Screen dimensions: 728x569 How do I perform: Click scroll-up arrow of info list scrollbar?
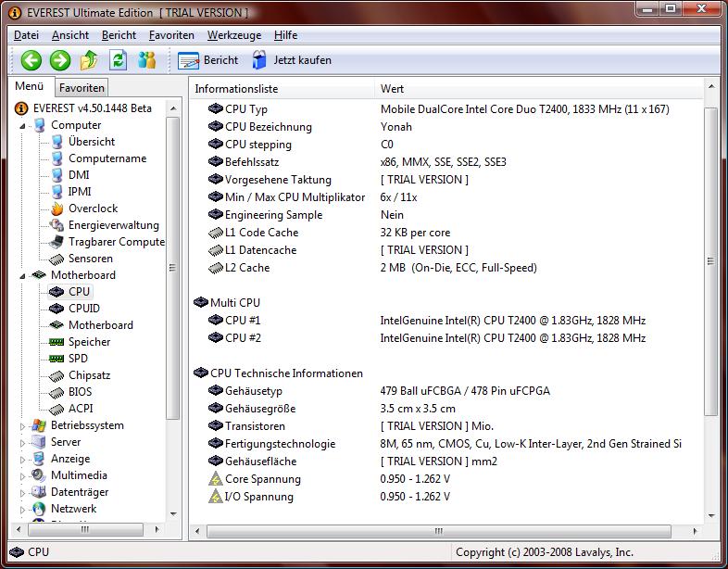(x=710, y=86)
